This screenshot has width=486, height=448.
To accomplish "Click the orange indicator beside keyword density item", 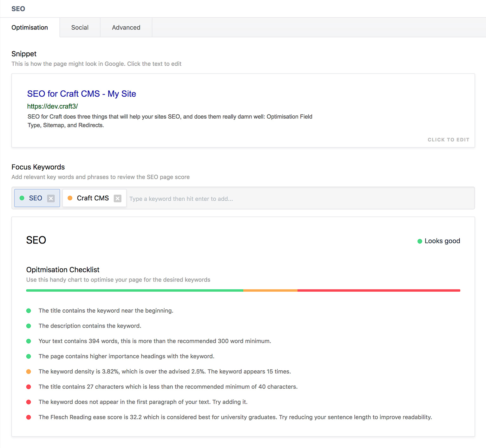I will pos(29,371).
